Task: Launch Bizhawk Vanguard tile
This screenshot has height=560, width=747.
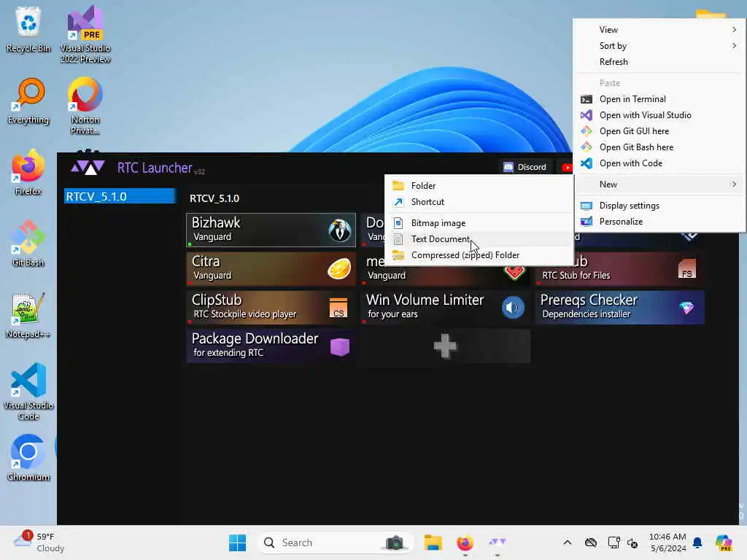Action: coord(271,230)
